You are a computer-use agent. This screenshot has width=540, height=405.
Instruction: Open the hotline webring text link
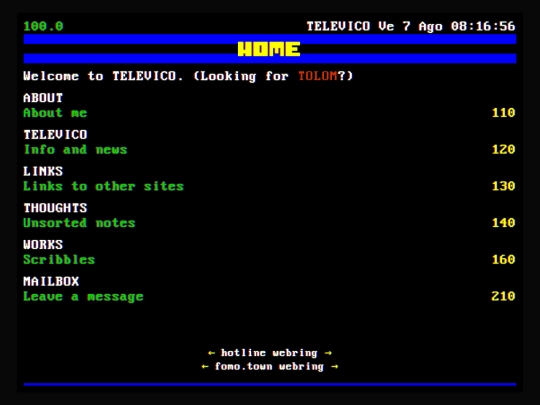click(x=269, y=353)
